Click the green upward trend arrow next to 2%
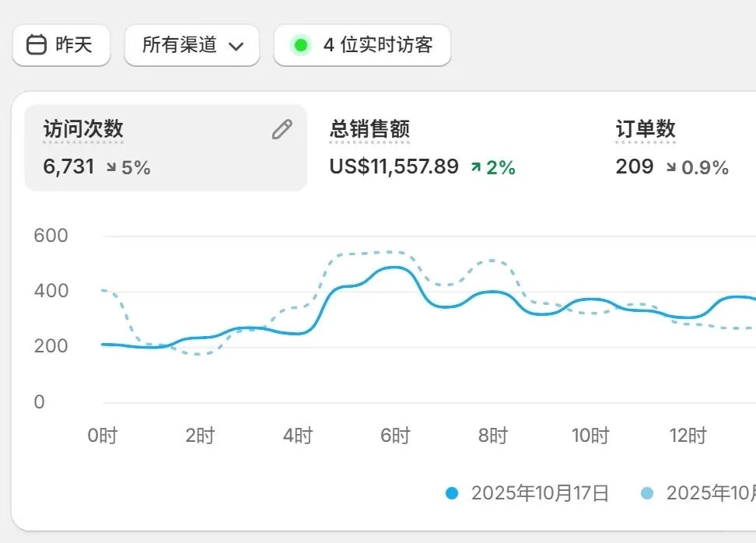The width and height of the screenshot is (756, 543). point(474,166)
